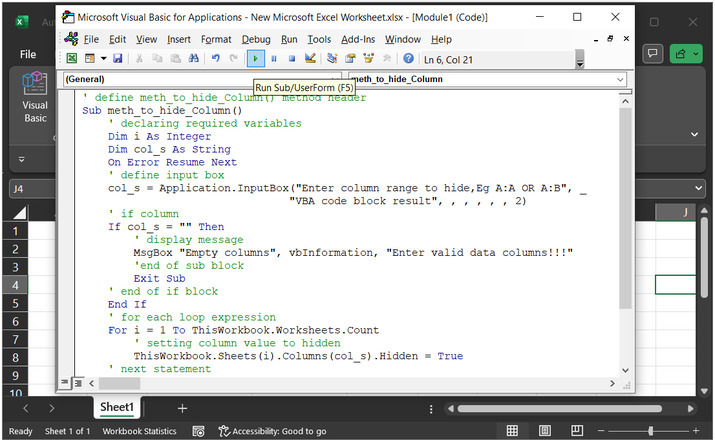Select the Sheet1 tab
Image resolution: width=715 pixels, height=440 pixels.
(x=117, y=407)
